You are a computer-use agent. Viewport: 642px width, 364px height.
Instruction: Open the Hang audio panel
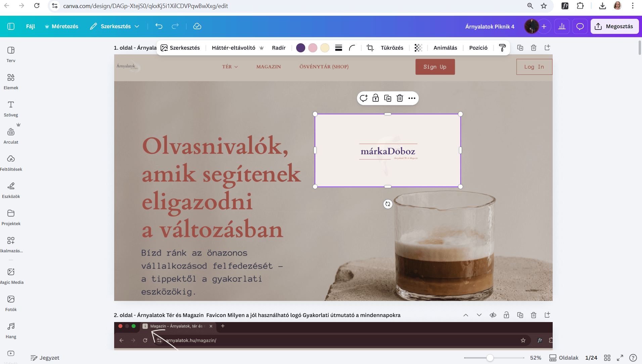pyautogui.click(x=11, y=330)
